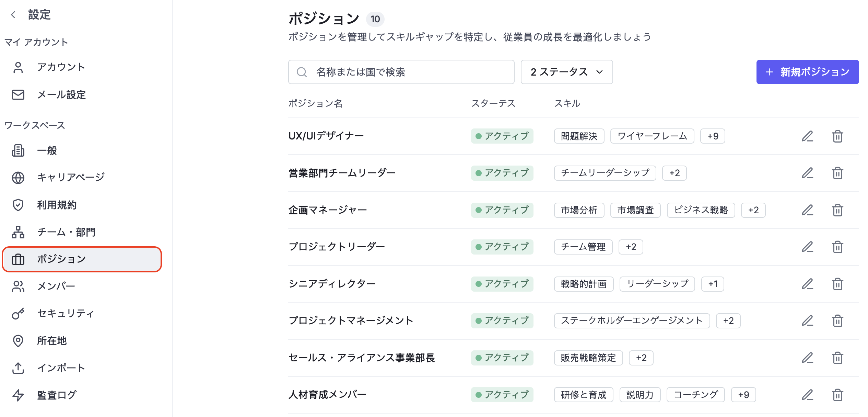Delete the 人材育成メンバー position

point(837,395)
